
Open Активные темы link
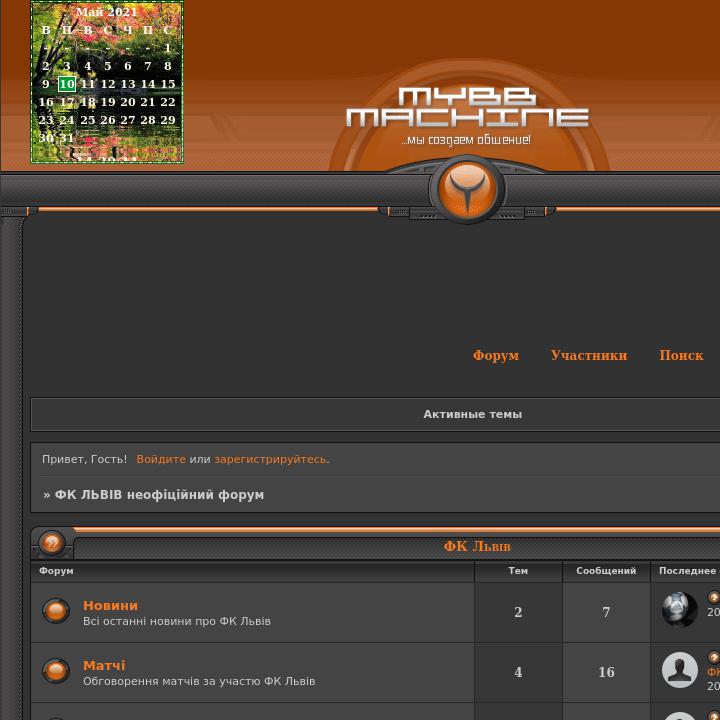(472, 414)
